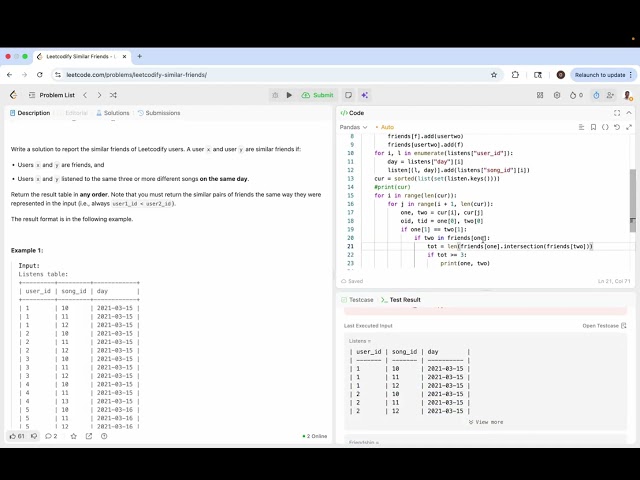640x480 pixels.
Task: Click the Open Testcase link
Action: click(x=604, y=326)
